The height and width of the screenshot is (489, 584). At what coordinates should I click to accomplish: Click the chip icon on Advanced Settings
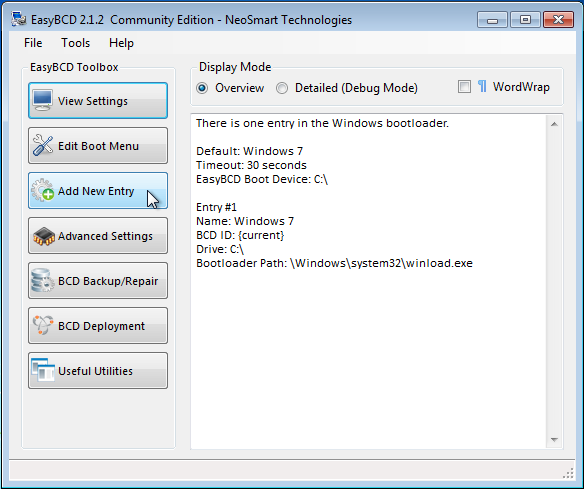pos(44,236)
